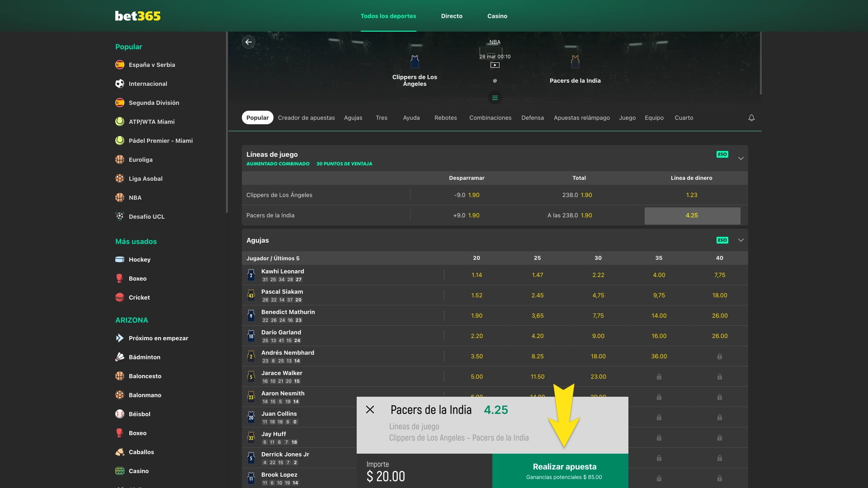This screenshot has height=488, width=868.
Task: Click the bet365 logo
Action: pos(138,16)
